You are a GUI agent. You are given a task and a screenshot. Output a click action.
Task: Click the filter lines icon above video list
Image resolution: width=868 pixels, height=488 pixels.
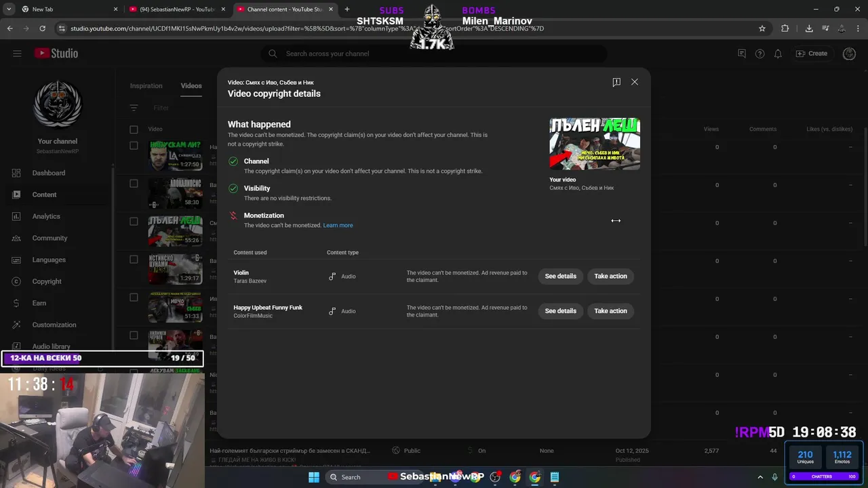pyautogui.click(x=134, y=108)
